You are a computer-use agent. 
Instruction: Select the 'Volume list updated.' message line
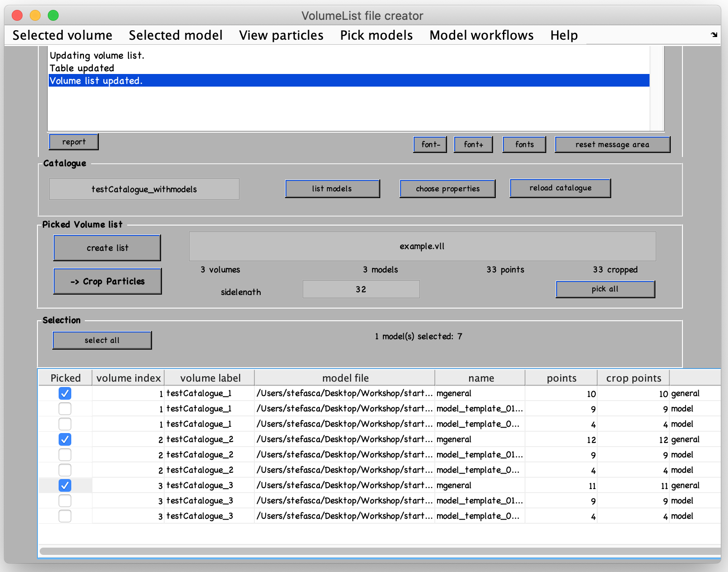349,81
